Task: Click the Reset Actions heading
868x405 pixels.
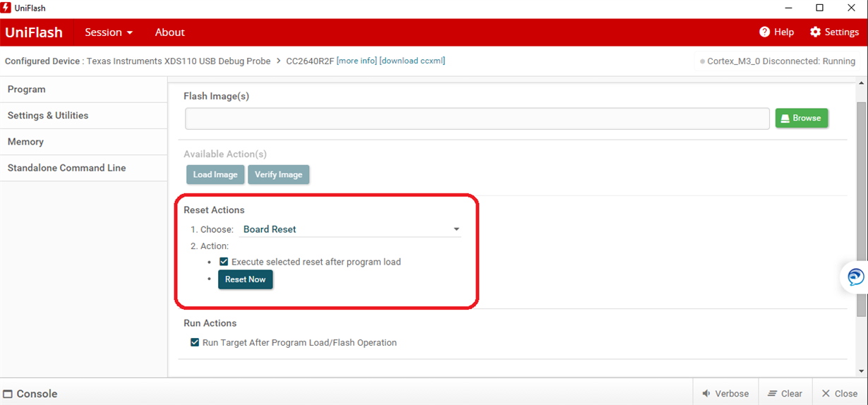Action: click(x=214, y=210)
